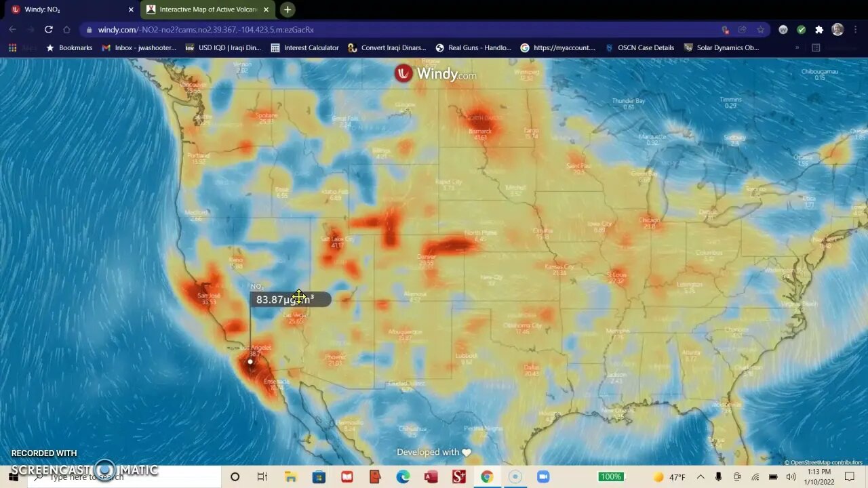Open a new browser tab
The width and height of the screenshot is (868, 488).
click(x=288, y=9)
